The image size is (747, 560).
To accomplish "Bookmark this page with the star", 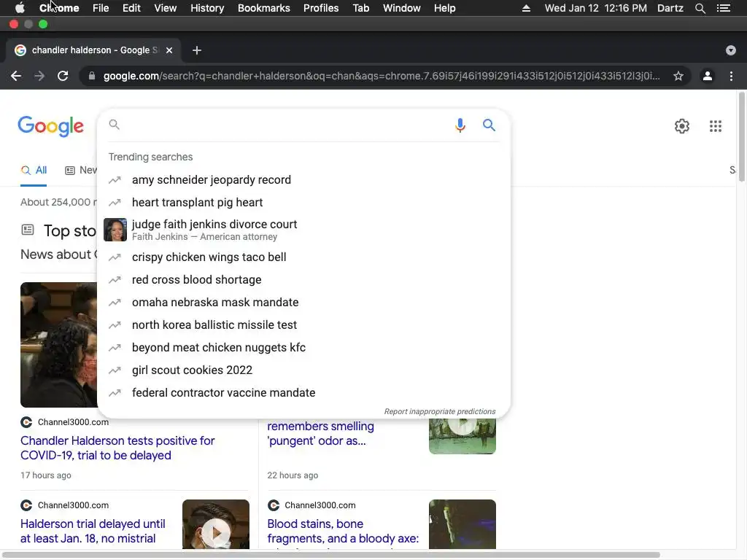I will click(x=678, y=76).
